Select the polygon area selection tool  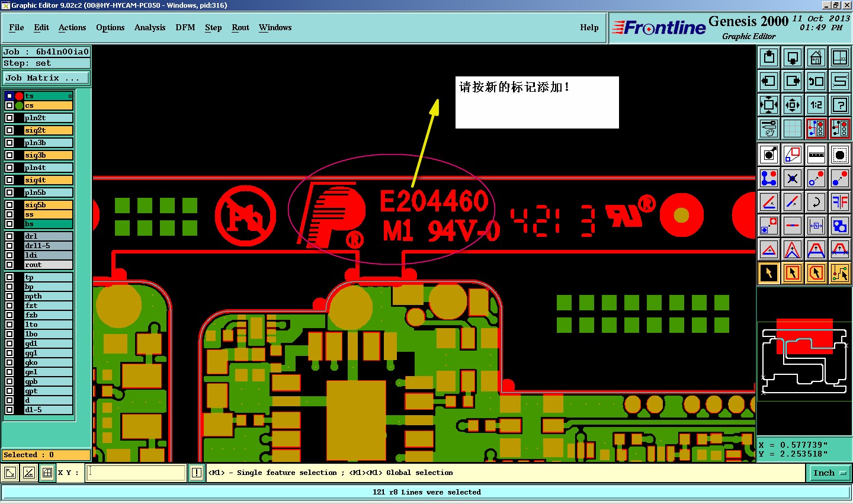[x=816, y=273]
